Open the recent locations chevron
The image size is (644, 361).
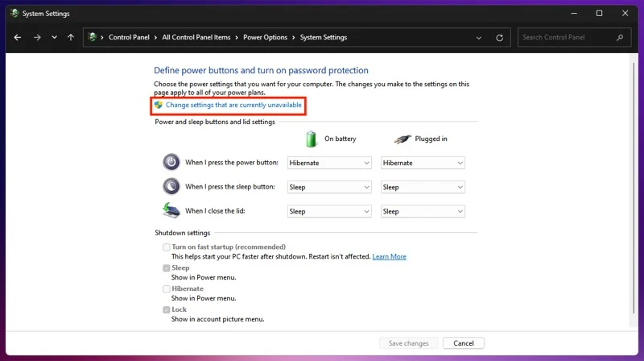pos(54,37)
